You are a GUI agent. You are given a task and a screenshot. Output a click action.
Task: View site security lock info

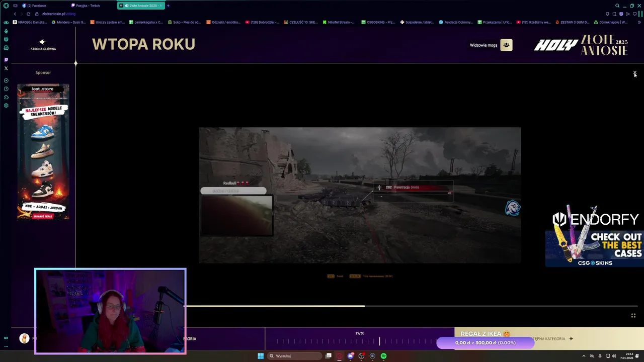click(37, 14)
